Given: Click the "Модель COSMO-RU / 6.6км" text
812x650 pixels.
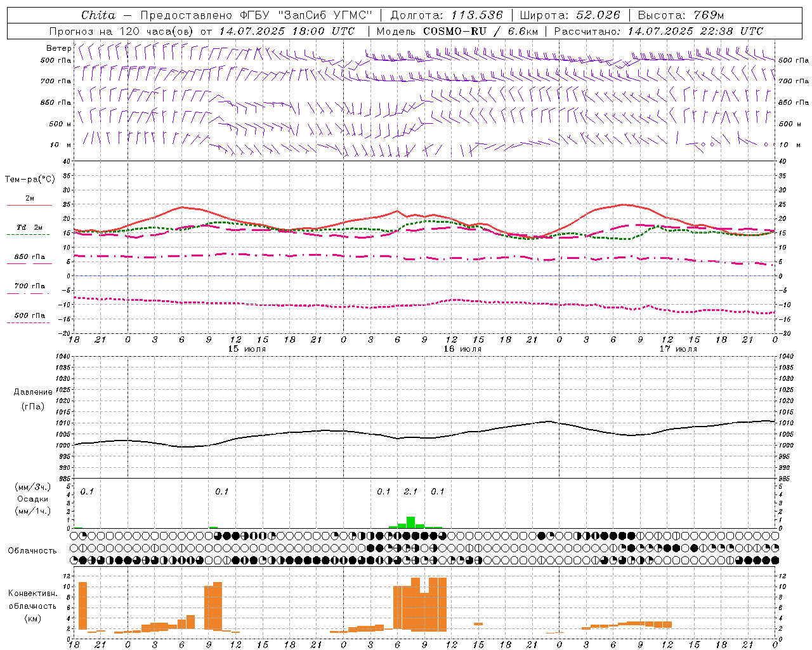Looking at the screenshot, I should [457, 31].
